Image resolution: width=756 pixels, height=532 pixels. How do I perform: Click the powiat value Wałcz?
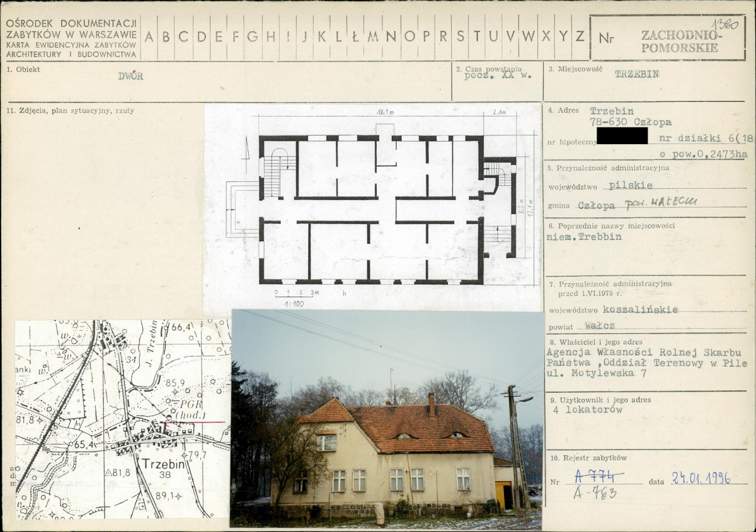pos(599,325)
